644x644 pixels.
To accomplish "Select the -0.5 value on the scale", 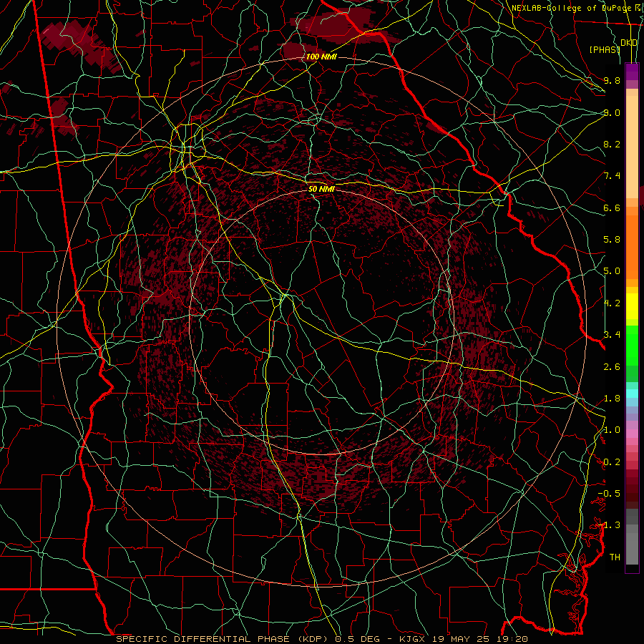I will point(609,494).
